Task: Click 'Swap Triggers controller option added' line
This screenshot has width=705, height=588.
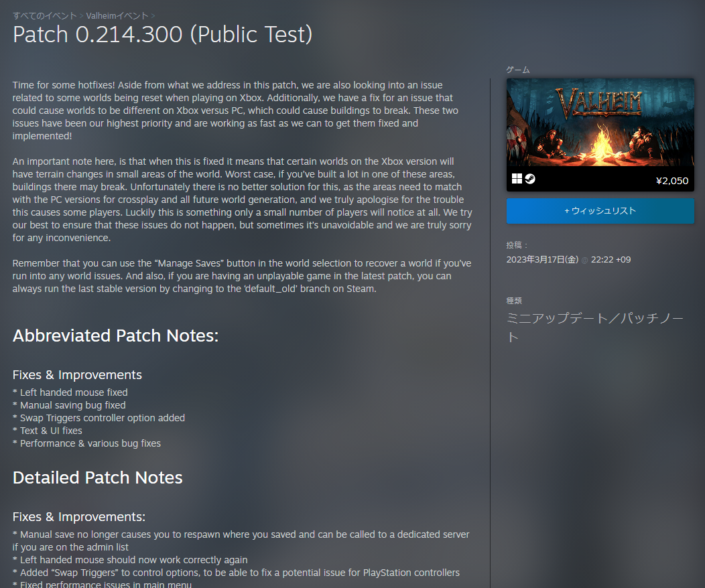Action: (102, 418)
